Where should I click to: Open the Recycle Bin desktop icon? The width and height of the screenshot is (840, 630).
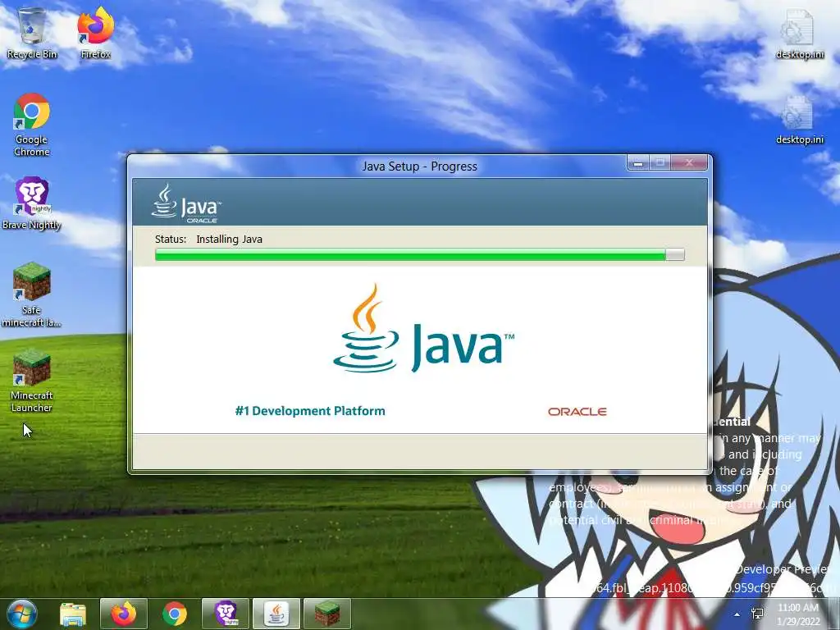click(32, 32)
